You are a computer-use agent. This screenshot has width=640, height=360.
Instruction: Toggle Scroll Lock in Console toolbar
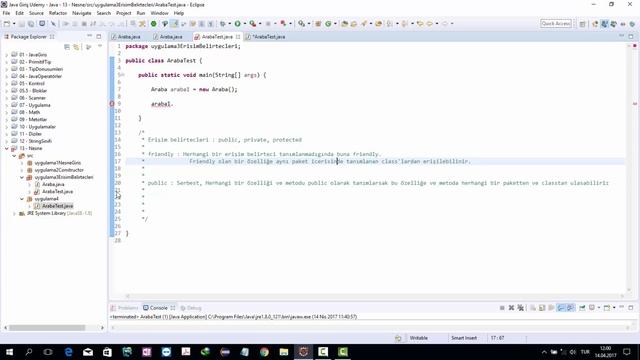click(x=542, y=308)
